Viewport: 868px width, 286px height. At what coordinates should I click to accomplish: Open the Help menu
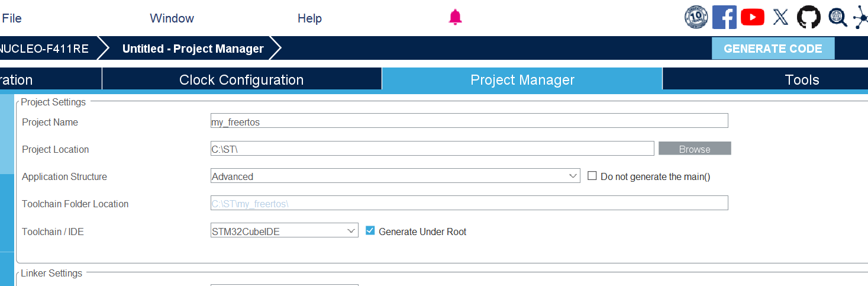tap(309, 18)
